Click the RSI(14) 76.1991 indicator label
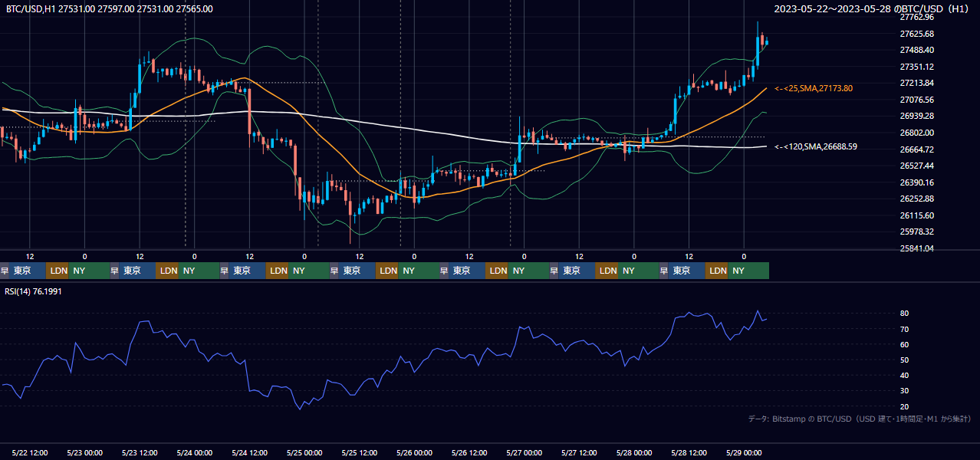The width and height of the screenshot is (980, 460). point(34,291)
